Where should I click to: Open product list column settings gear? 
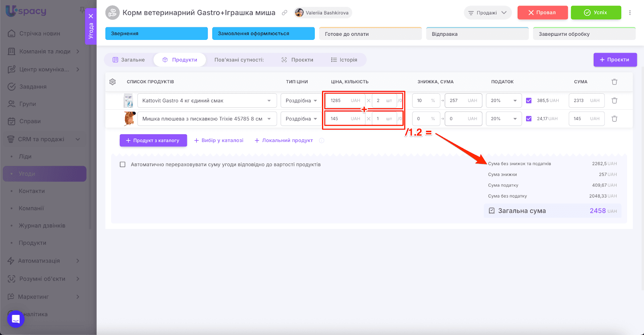(113, 82)
